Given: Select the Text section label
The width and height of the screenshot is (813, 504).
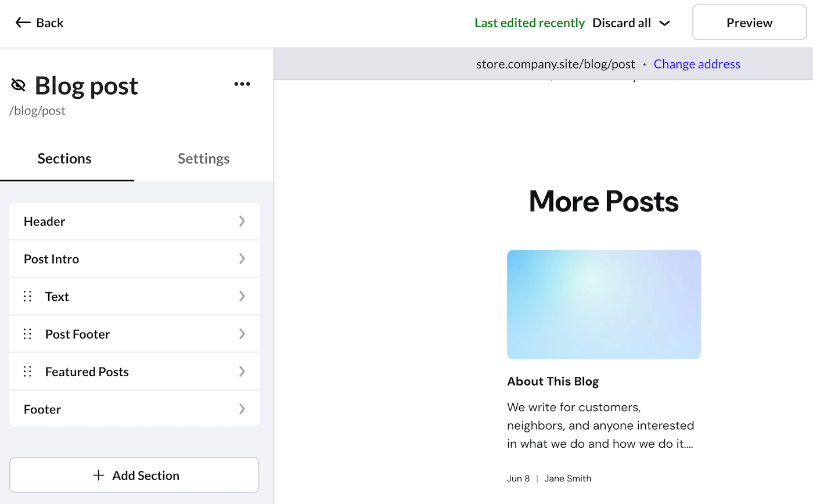Looking at the screenshot, I should coord(57,297).
